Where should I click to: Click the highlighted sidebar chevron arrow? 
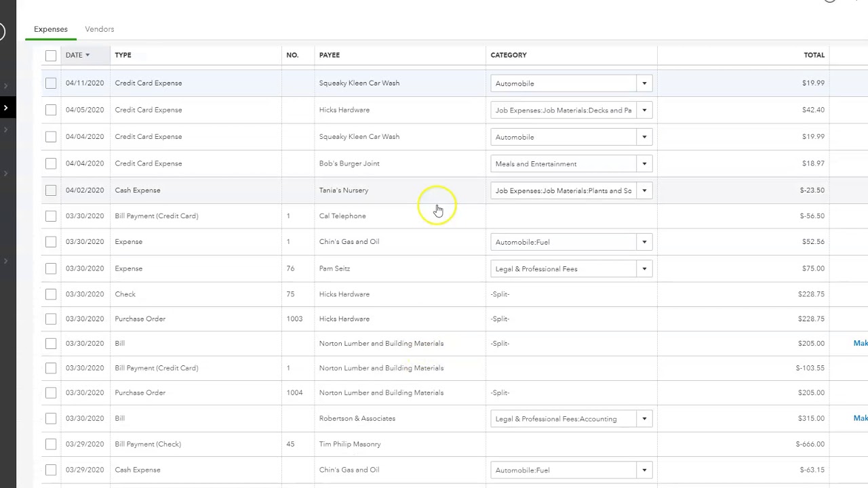(x=6, y=108)
